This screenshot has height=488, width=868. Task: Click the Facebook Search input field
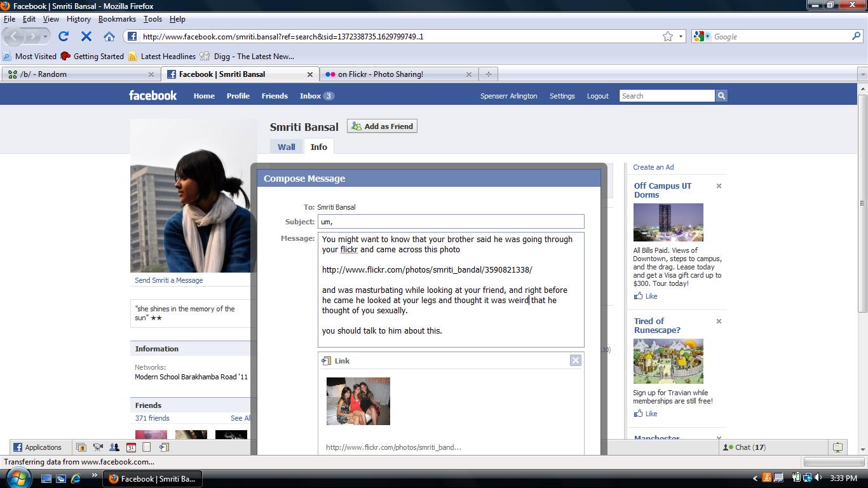click(x=667, y=96)
